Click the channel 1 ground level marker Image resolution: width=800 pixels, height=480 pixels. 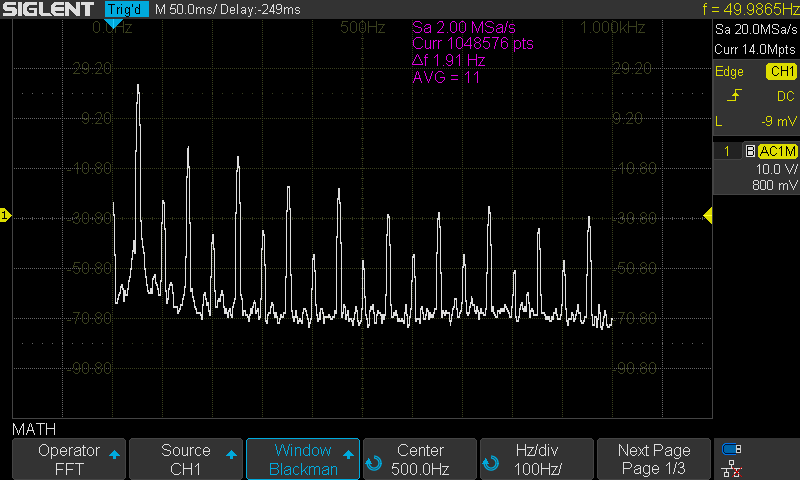5,215
